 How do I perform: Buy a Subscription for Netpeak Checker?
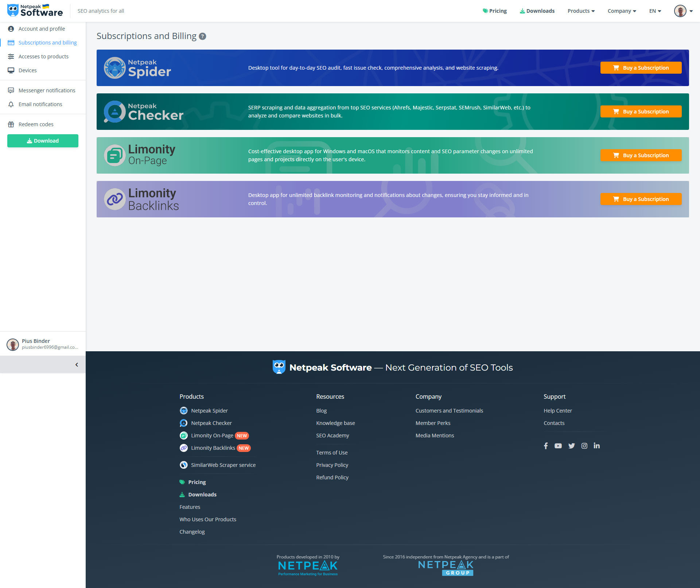(x=641, y=112)
